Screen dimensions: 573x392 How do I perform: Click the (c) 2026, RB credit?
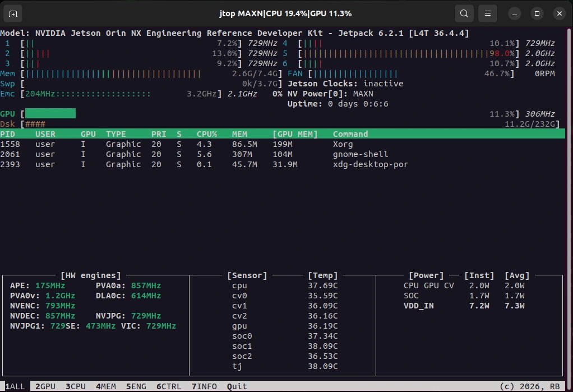point(529,386)
